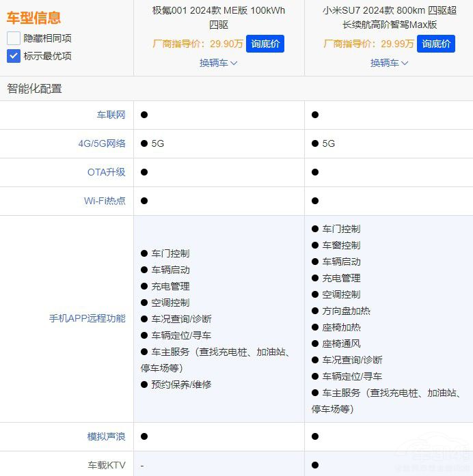473x476 pixels.
Task: Click the Wi-Fi热点 row label
Action: [x=105, y=201]
